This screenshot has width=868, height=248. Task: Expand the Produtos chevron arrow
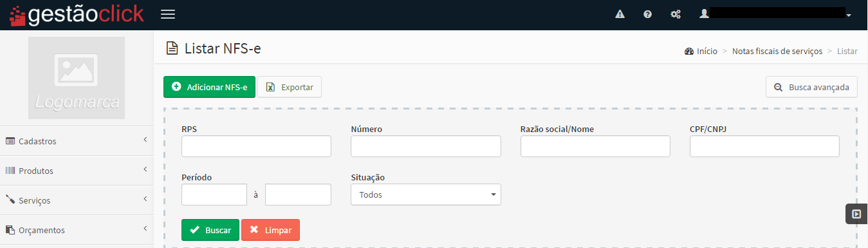(x=145, y=169)
